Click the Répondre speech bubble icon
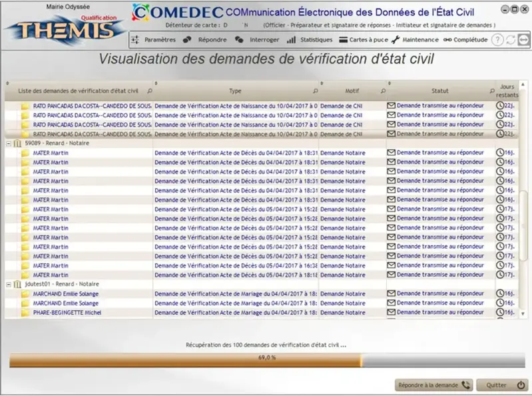Image resolution: width=532 pixels, height=396 pixels. tap(188, 40)
